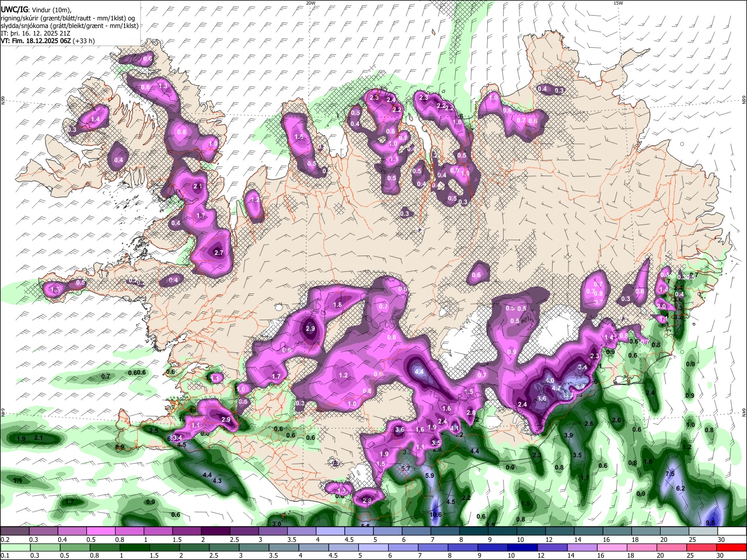Pick the pale green 0.1–0.3 rain legend swatch

[x=15, y=547]
